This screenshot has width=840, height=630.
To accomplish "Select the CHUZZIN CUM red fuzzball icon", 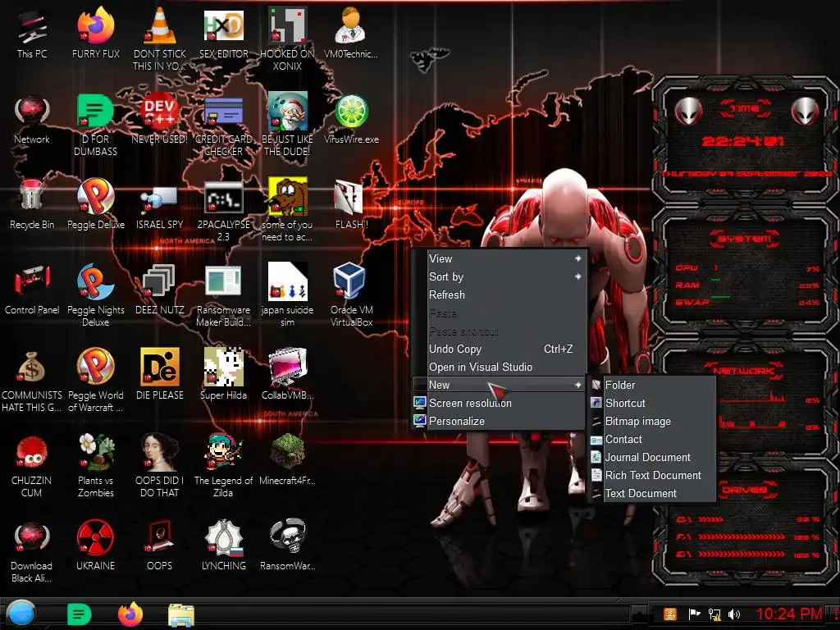I will [x=32, y=465].
